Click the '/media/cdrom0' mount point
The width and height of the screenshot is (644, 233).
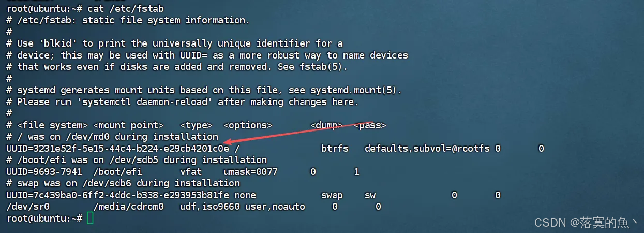point(128,207)
